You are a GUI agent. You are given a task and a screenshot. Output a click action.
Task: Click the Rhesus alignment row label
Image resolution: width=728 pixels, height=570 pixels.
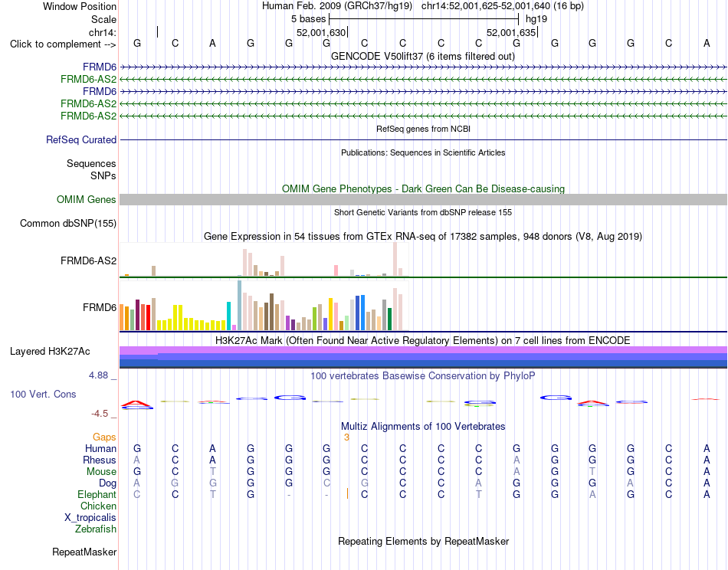tap(100, 460)
